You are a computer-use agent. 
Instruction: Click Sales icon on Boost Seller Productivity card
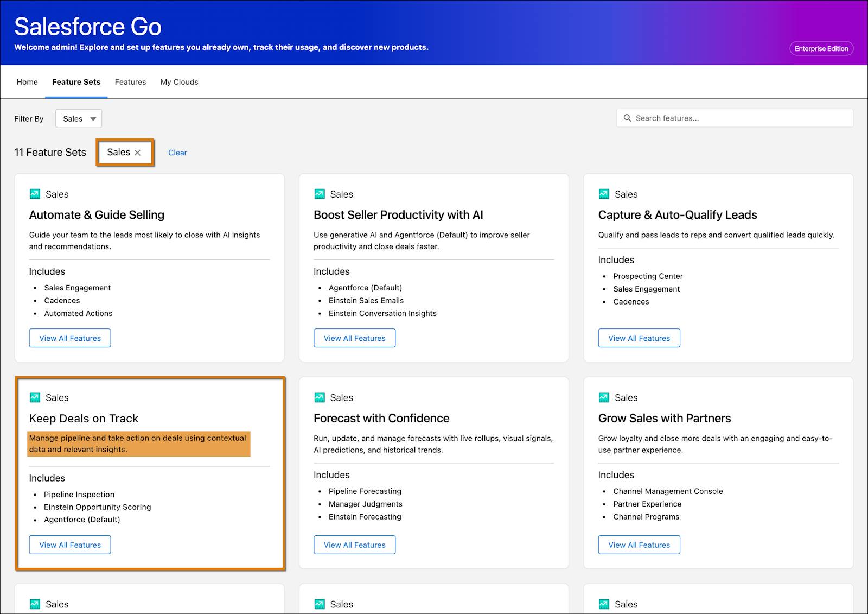[x=320, y=194]
